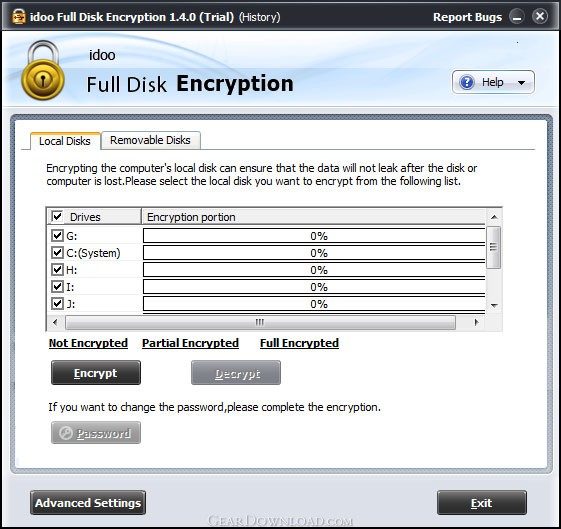Click the app icon in title bar
Viewport: 561px width, 529px height.
tap(19, 16)
